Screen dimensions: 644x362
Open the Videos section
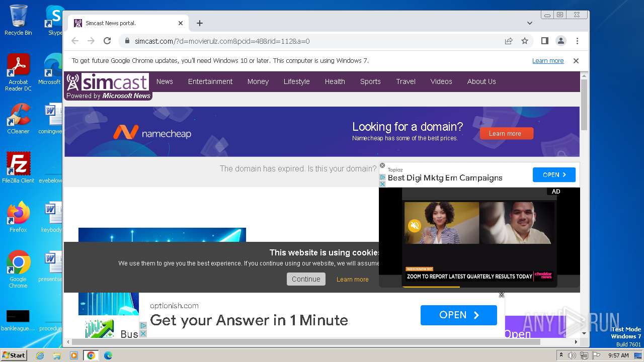pos(441,81)
